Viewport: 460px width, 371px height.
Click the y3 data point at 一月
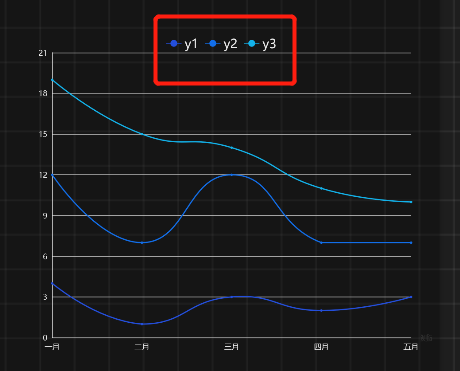tap(53, 80)
